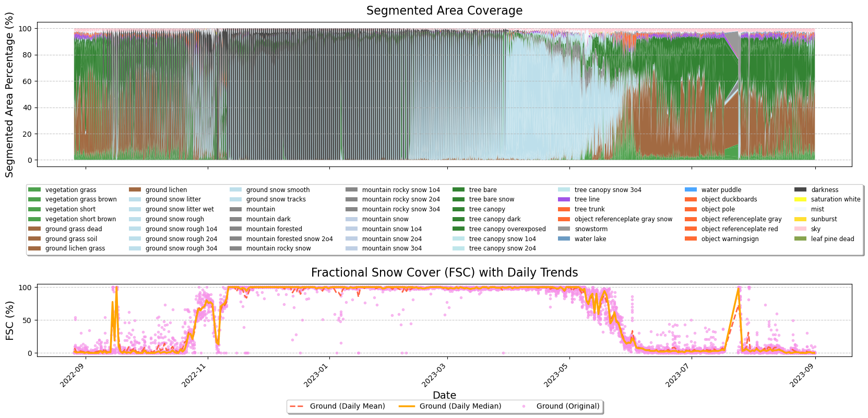Click the Segmented Area Coverage chart title
This screenshot has height=418, width=868.
[444, 11]
